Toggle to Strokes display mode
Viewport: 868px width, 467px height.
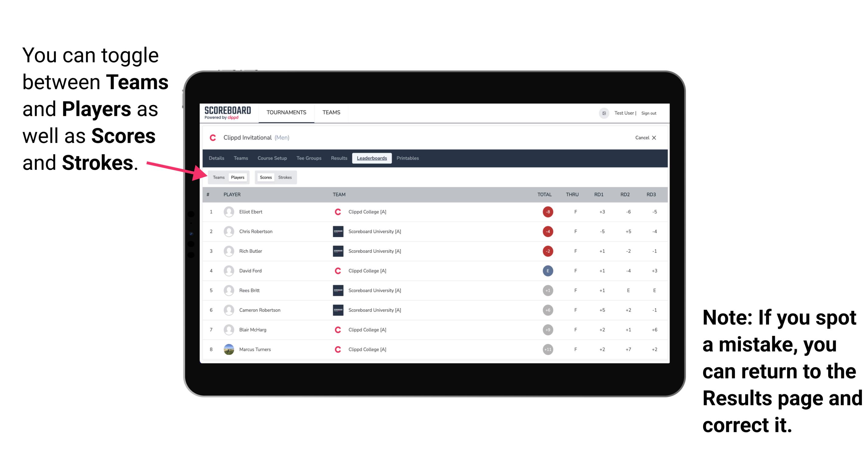(285, 177)
